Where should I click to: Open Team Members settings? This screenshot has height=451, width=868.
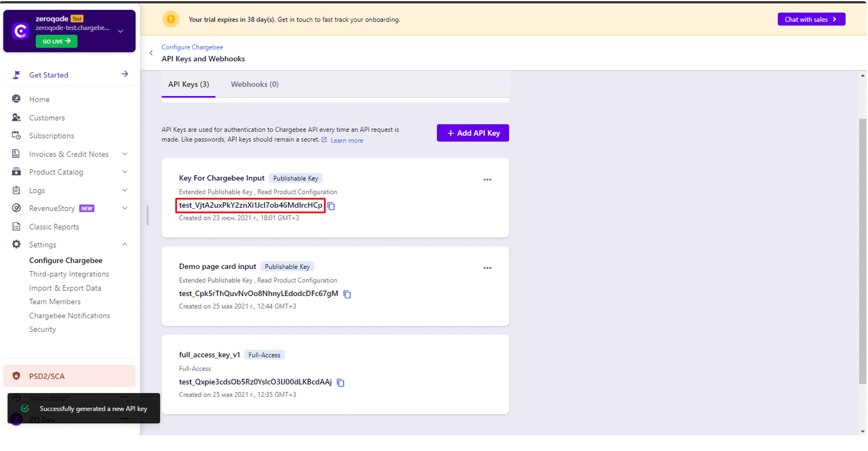pyautogui.click(x=55, y=302)
